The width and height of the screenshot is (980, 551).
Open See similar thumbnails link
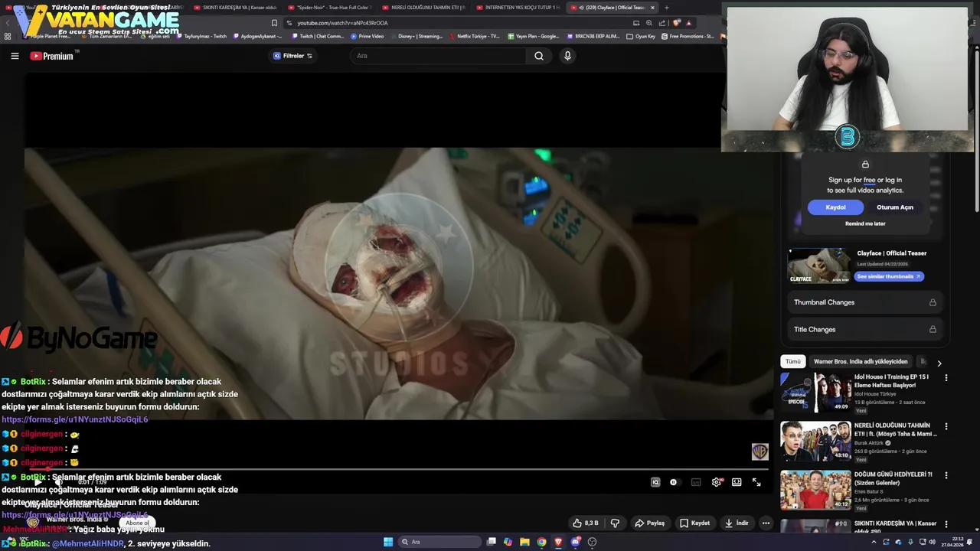tap(889, 276)
